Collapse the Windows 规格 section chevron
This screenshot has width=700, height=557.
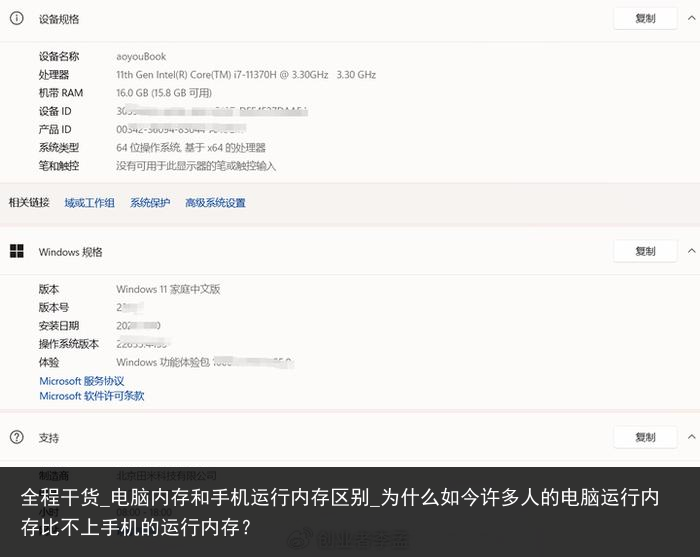click(x=691, y=251)
